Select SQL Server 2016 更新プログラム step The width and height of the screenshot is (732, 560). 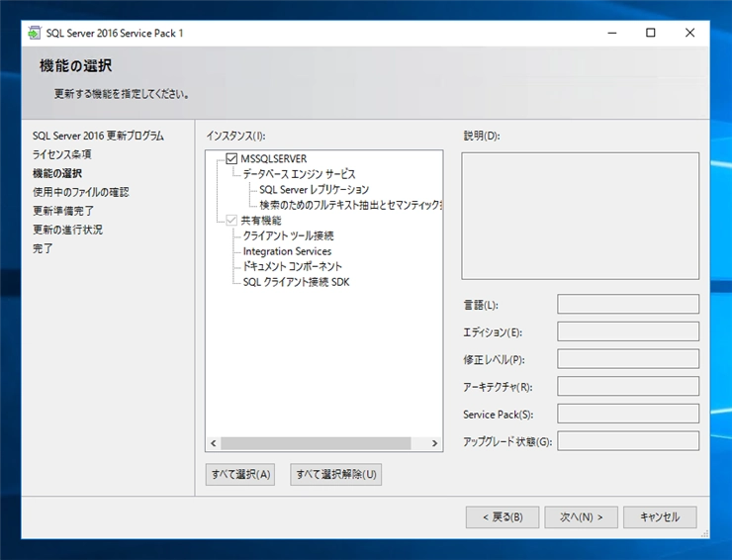coord(98,136)
